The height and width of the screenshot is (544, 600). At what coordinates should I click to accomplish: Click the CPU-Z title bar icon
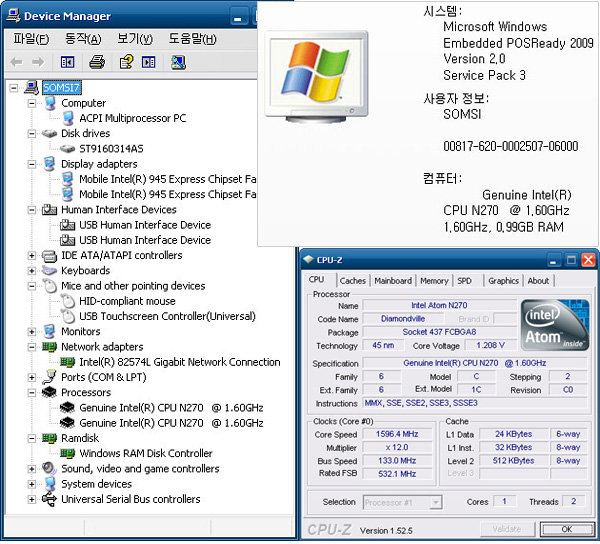[x=308, y=259]
